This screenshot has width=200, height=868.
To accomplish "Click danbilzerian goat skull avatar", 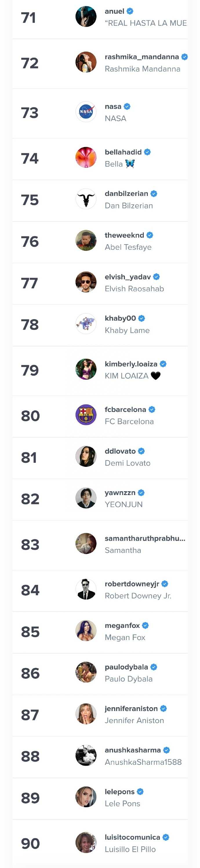I will [86, 199].
